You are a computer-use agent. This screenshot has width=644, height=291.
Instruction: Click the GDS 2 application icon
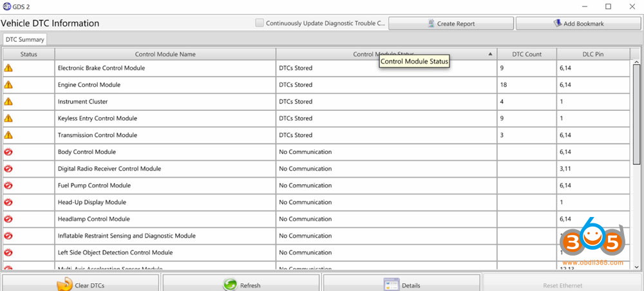[6, 6]
